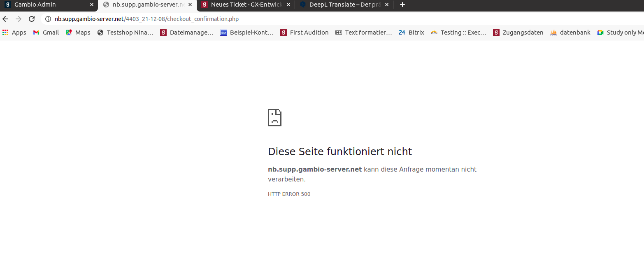Open the Beispiel-Kont… IBAN bookmark
Screen dimensions: 644x272
pyautogui.click(x=247, y=33)
